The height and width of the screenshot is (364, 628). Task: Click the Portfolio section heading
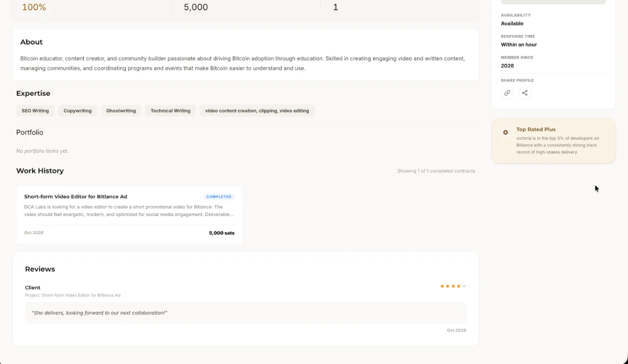coord(30,132)
